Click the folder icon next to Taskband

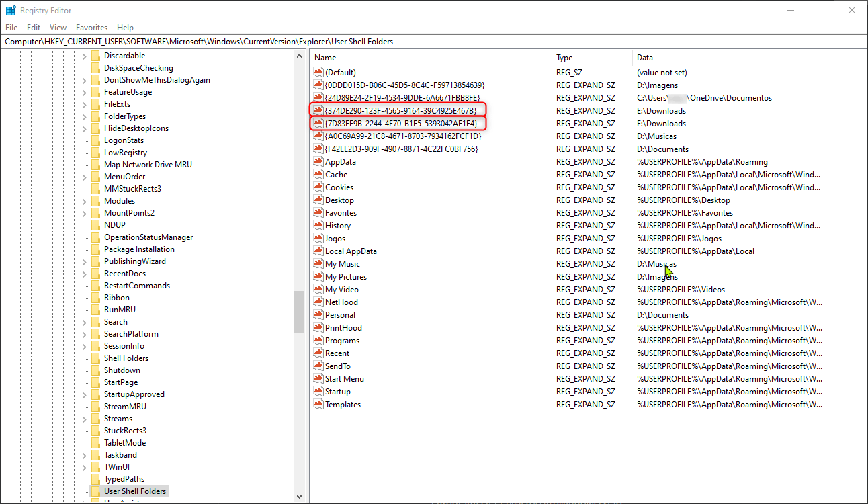click(94, 454)
